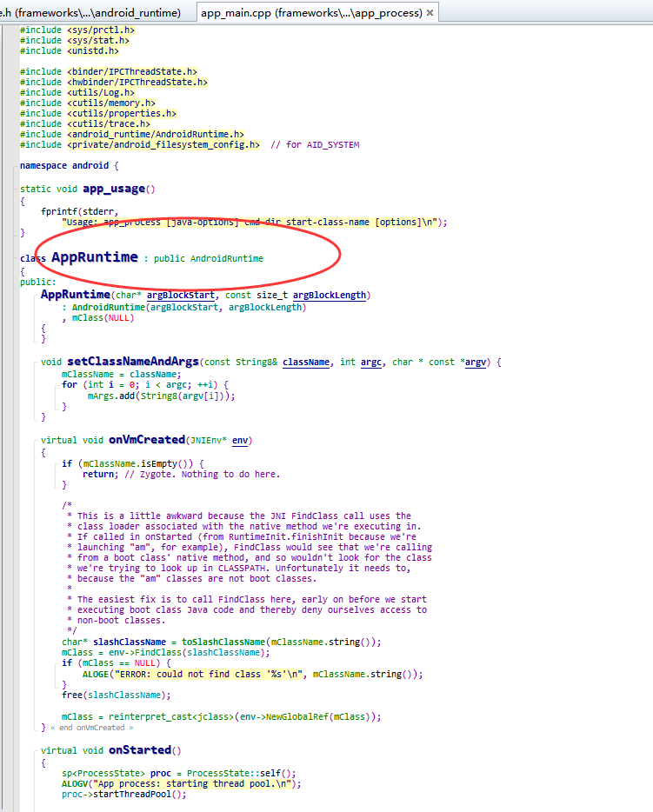Viewport: 653px width, 812px height.
Task: Close the app_main.cpp tab
Action: (430, 13)
